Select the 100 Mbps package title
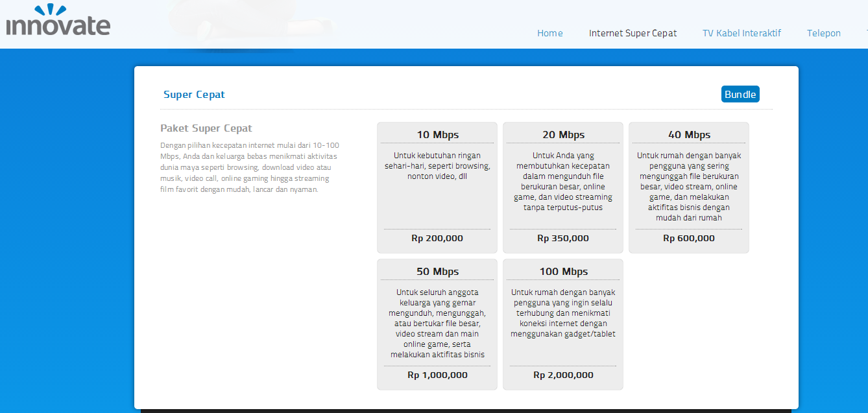This screenshot has width=868, height=413. tap(563, 272)
